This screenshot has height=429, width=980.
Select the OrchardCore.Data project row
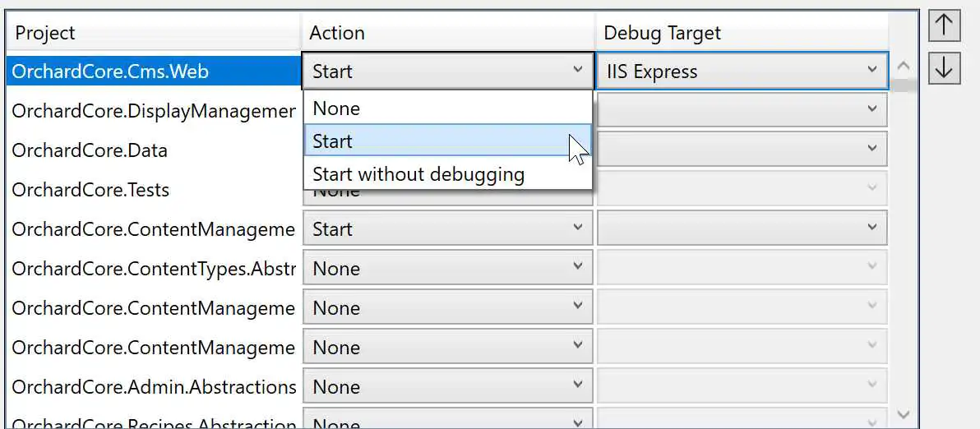coord(154,150)
